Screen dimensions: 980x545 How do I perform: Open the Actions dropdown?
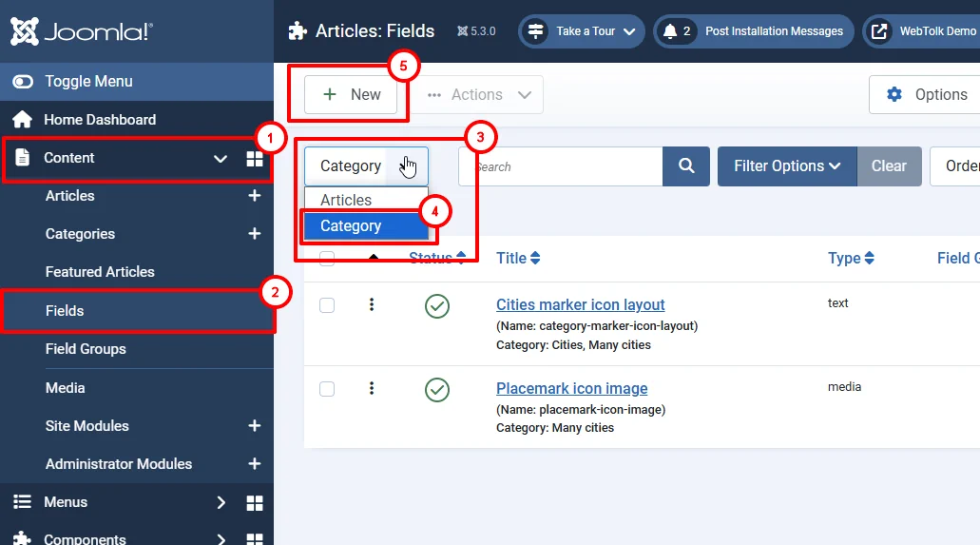(478, 94)
